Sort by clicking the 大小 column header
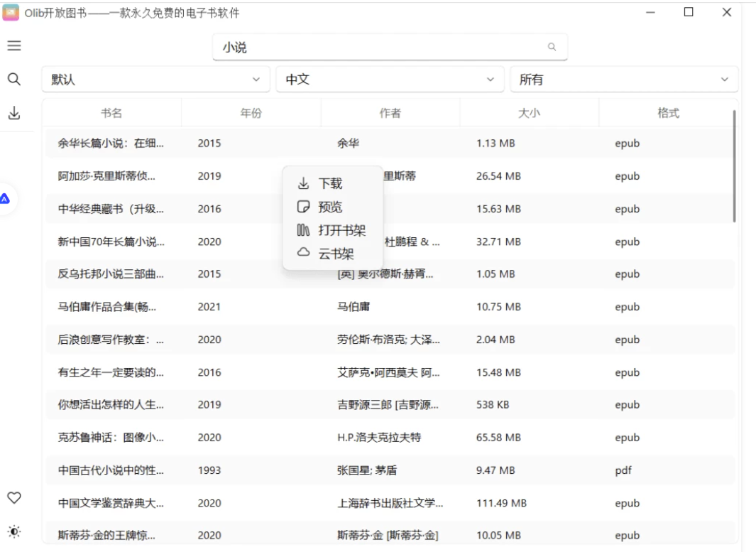The height and width of the screenshot is (552, 756). click(x=529, y=113)
